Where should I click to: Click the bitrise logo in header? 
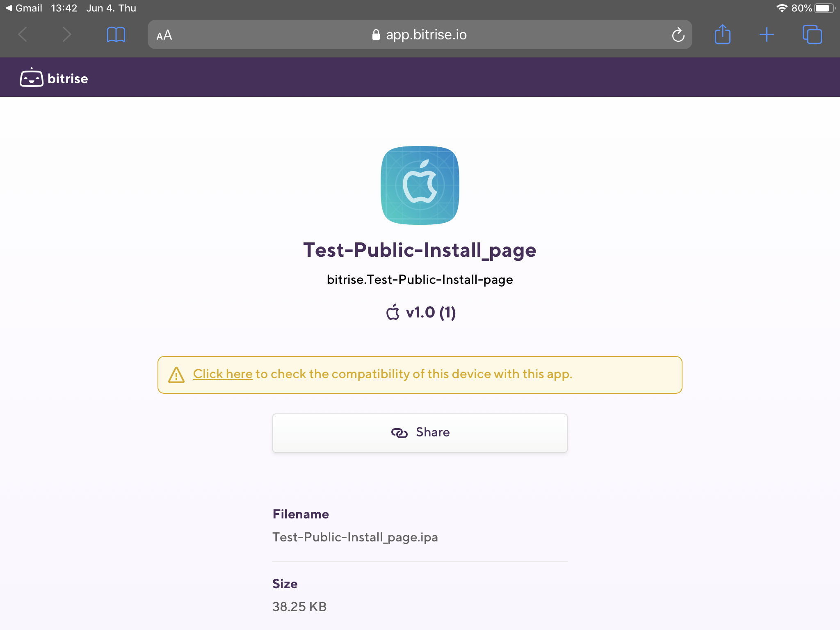(54, 78)
